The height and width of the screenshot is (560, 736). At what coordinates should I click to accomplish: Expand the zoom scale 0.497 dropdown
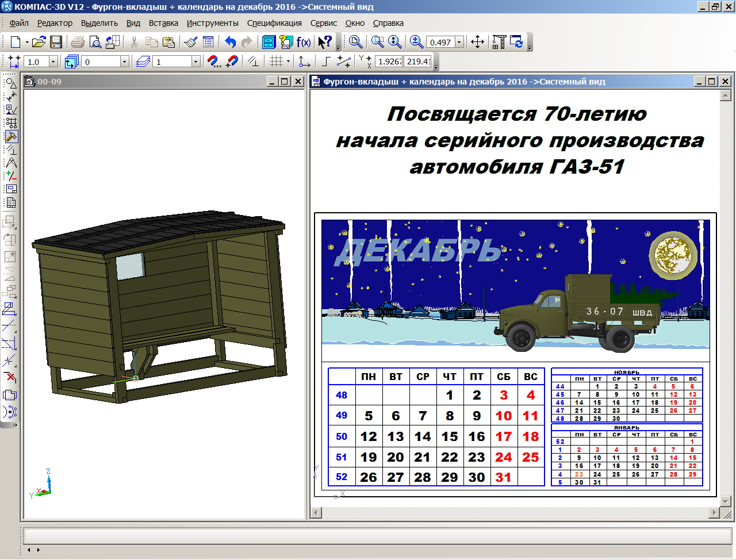pos(459,42)
